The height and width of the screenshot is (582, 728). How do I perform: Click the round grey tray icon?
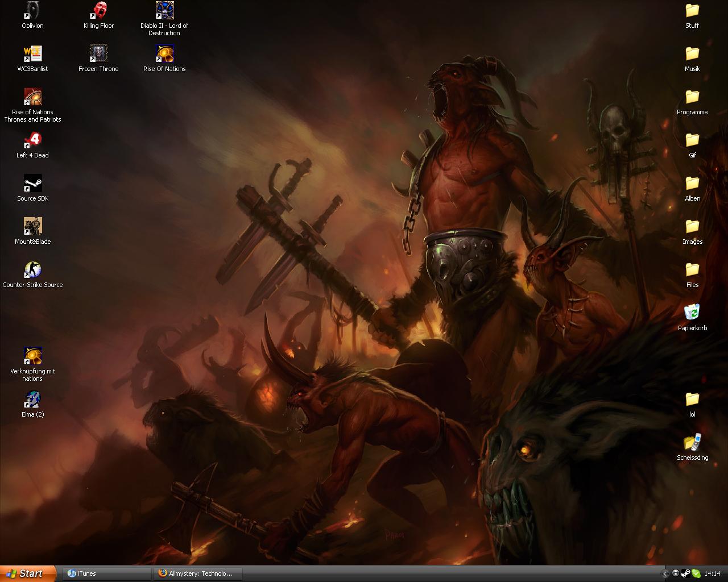[676, 573]
